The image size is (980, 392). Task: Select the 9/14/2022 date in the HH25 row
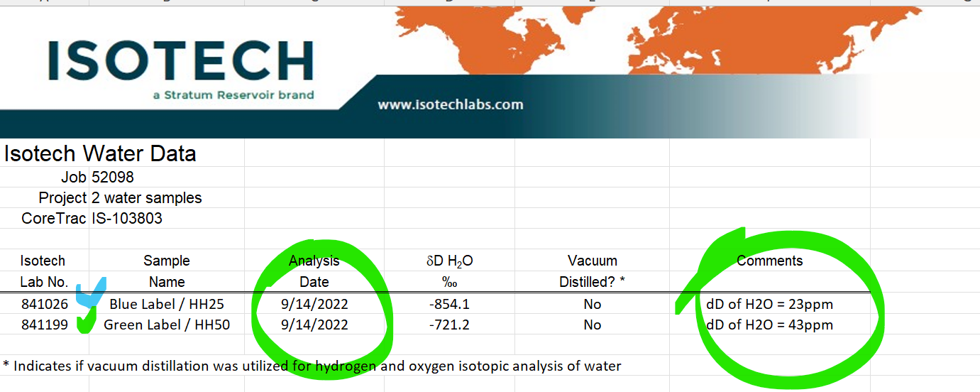(314, 304)
